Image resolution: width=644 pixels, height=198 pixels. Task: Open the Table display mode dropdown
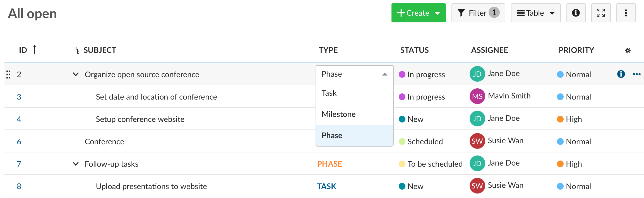coord(535,13)
